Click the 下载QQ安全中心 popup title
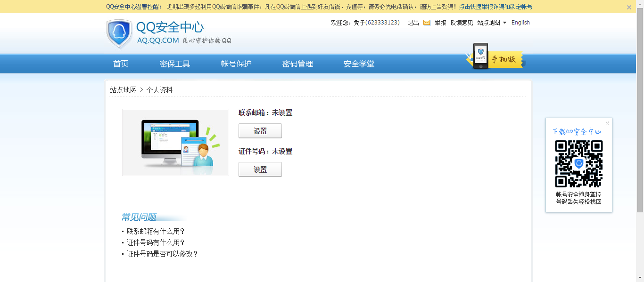The image size is (644, 282). (x=577, y=132)
